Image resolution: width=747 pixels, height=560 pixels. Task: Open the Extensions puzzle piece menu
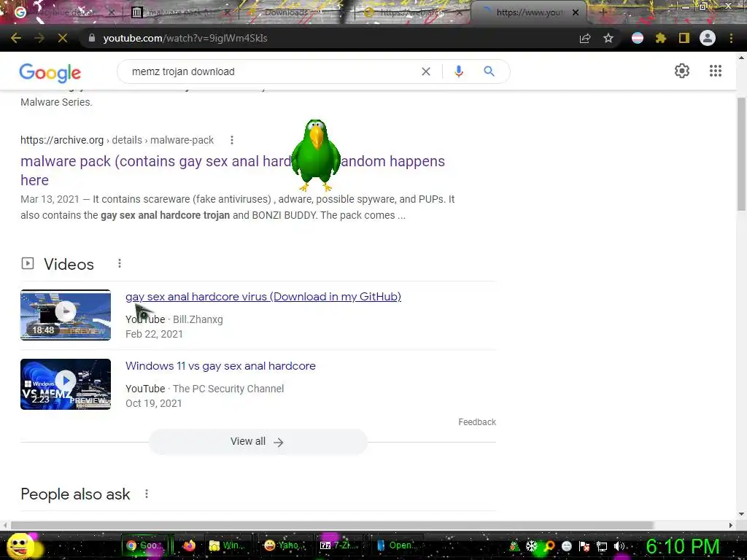pyautogui.click(x=661, y=38)
